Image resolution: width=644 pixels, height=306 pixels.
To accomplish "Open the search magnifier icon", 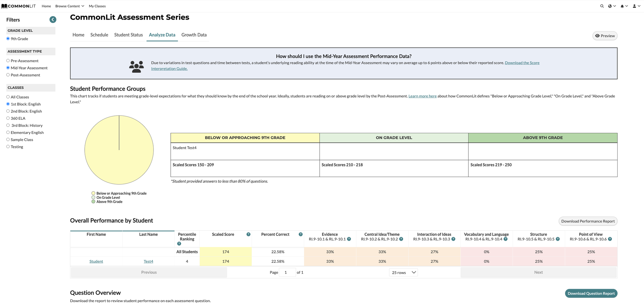I will click(602, 6).
